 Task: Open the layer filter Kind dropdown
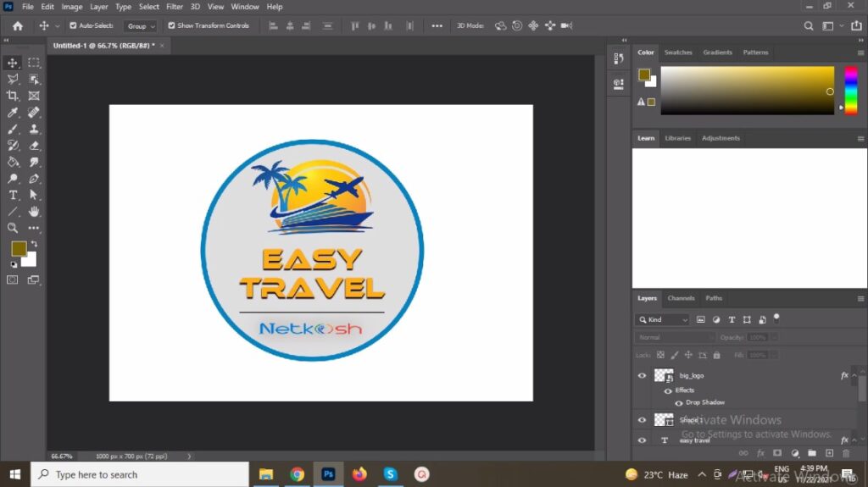pyautogui.click(x=663, y=320)
